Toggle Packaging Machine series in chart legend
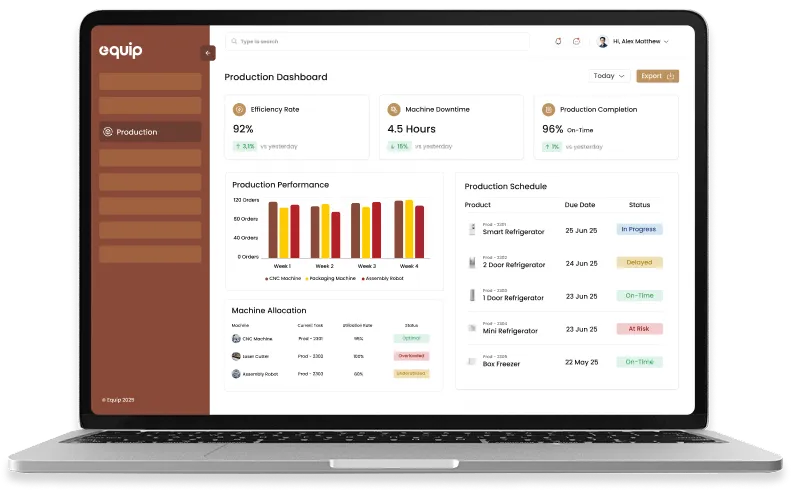The height and width of the screenshot is (503, 794). [x=332, y=278]
